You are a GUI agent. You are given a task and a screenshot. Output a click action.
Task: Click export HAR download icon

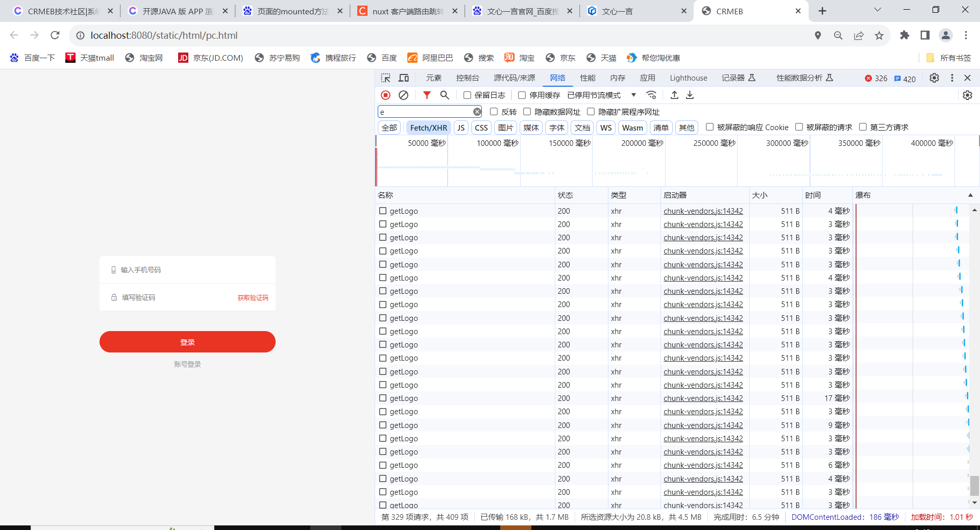point(690,95)
